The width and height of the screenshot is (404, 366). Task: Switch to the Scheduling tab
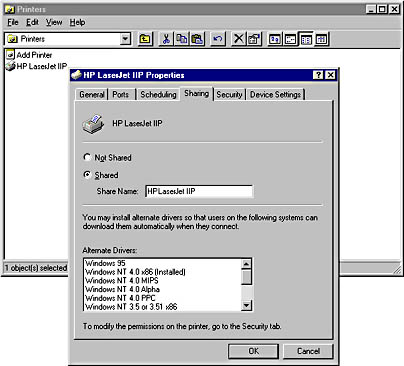point(158,95)
